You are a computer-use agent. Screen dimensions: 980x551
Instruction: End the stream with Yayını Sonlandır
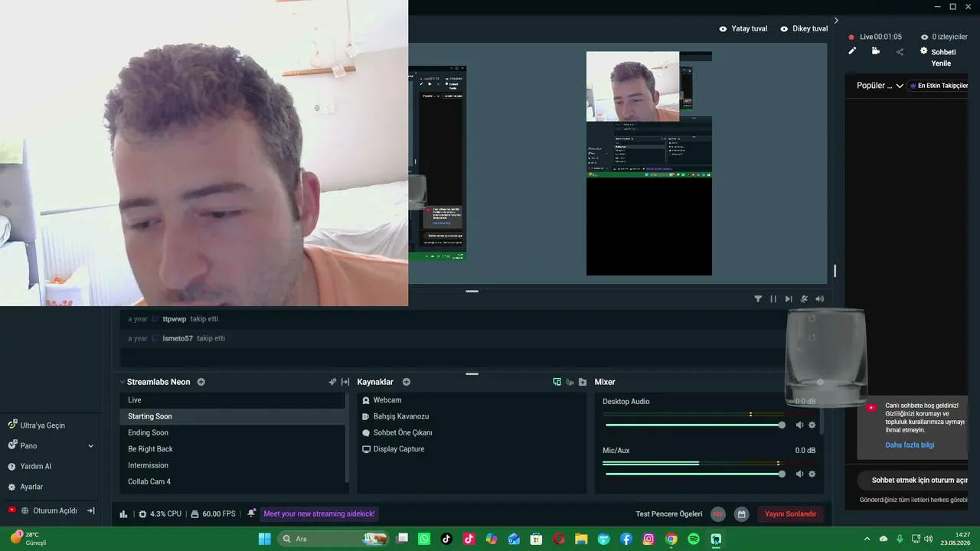pyautogui.click(x=791, y=514)
